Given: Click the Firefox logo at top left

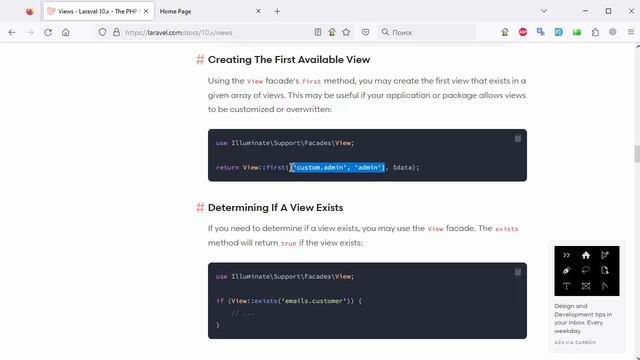Looking at the screenshot, I should pos(29,11).
